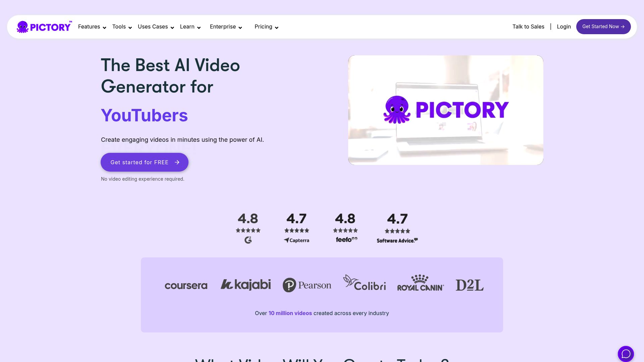Open the Uses Cases dropdown
Screen dimensions: 644x362
click(x=156, y=27)
